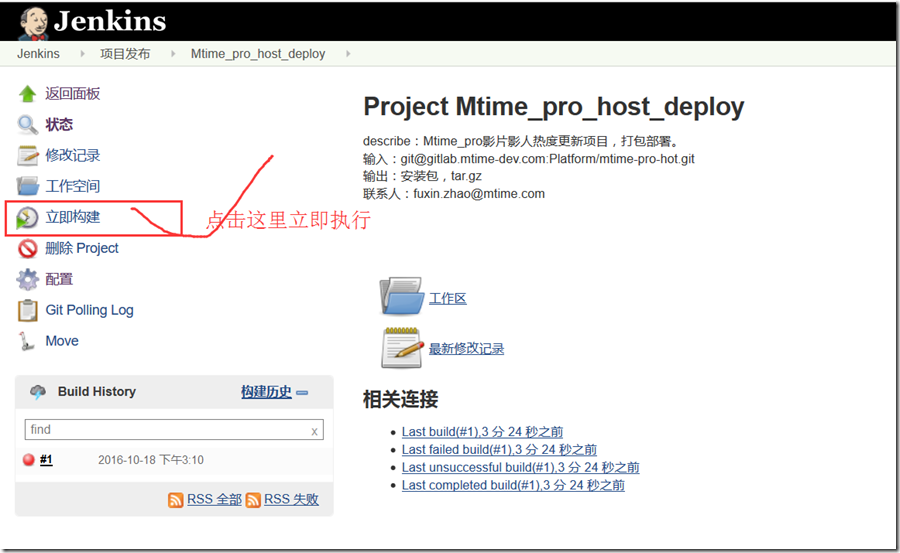Open the Last build(#1) link

482,432
